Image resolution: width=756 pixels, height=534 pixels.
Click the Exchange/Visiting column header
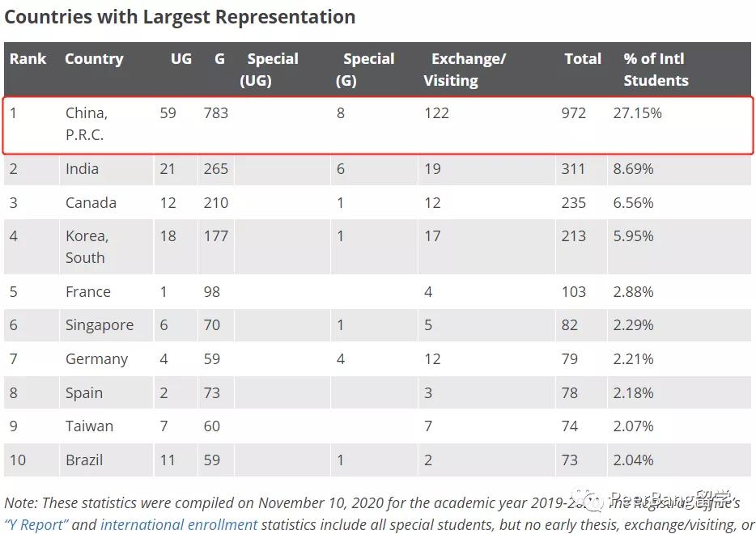[467, 70]
